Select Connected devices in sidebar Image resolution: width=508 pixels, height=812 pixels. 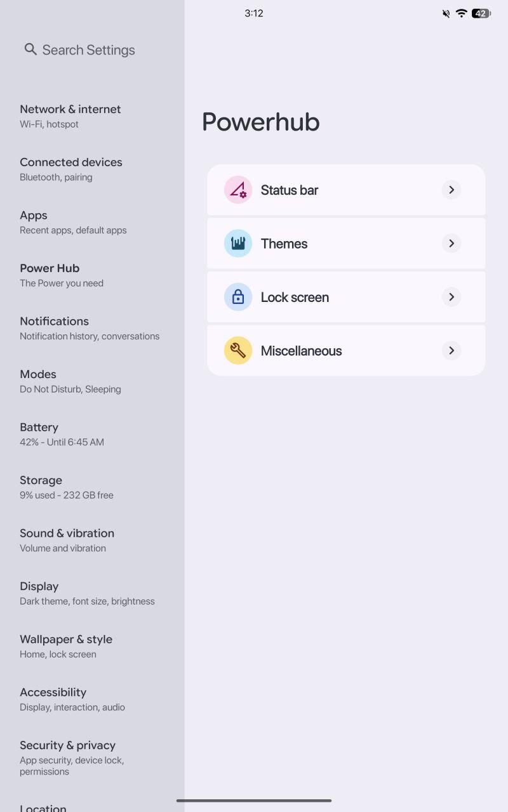click(92, 169)
